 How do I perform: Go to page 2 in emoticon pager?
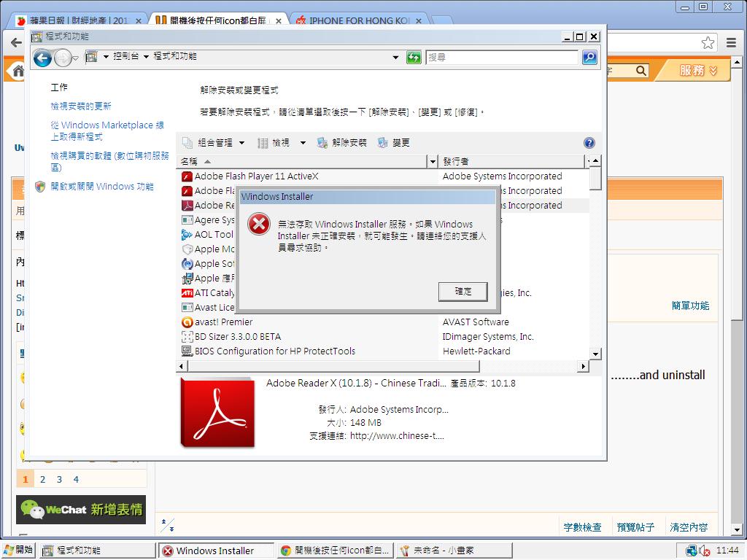(x=42, y=480)
